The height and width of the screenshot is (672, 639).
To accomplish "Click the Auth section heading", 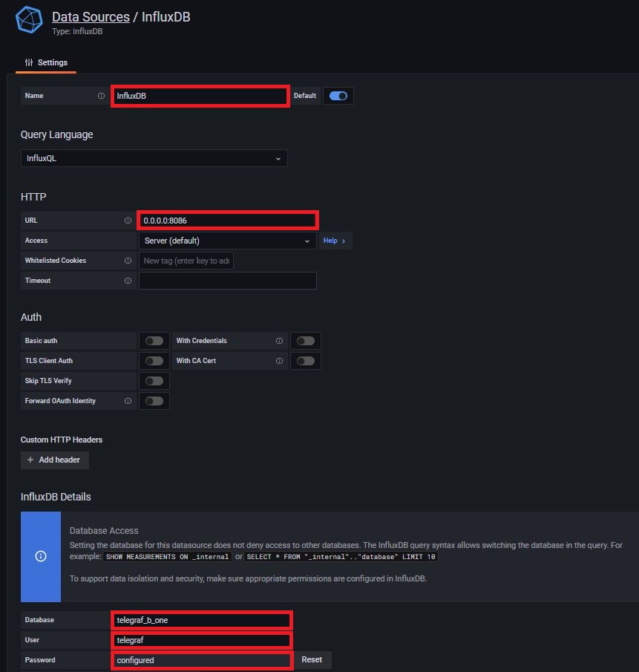I will point(31,317).
